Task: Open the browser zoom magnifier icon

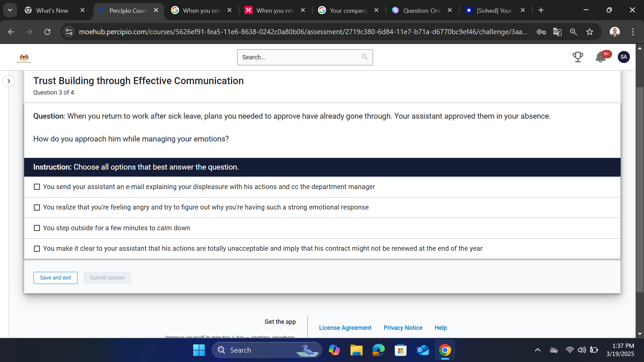Action: pos(573,32)
